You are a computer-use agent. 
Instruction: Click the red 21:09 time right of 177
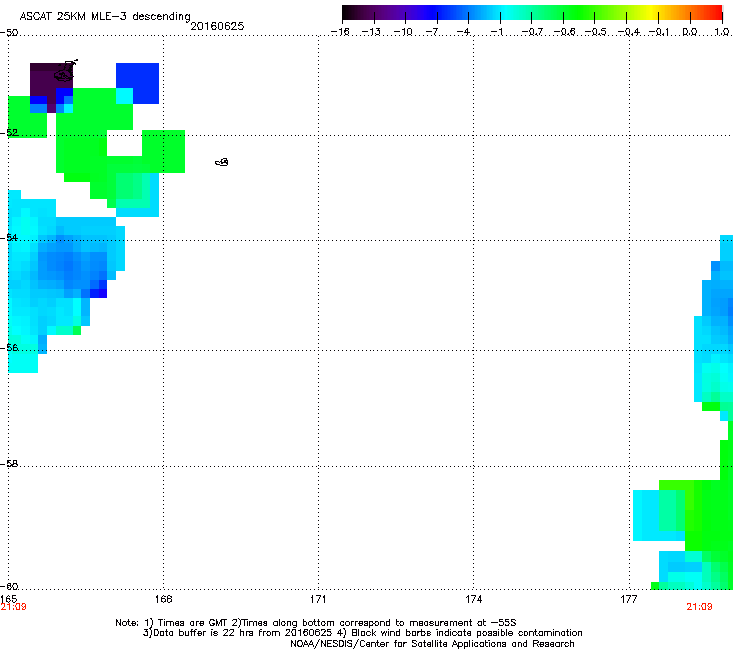[699, 607]
